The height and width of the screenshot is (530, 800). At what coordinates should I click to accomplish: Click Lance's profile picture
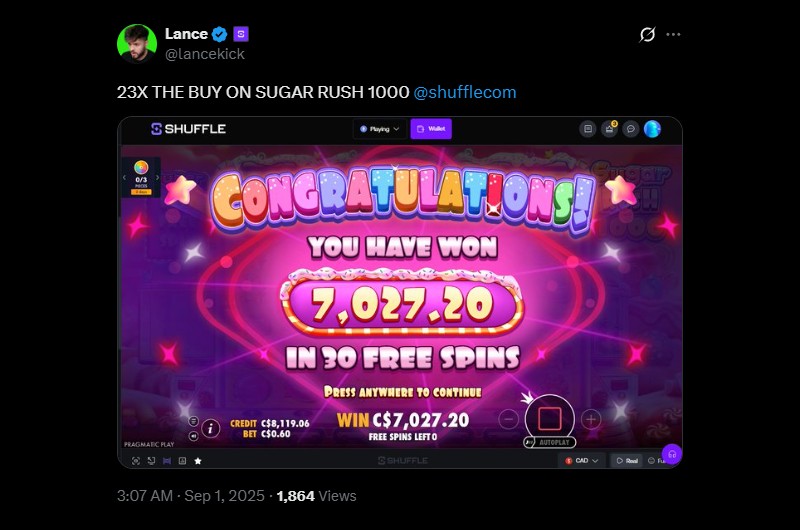click(x=137, y=43)
